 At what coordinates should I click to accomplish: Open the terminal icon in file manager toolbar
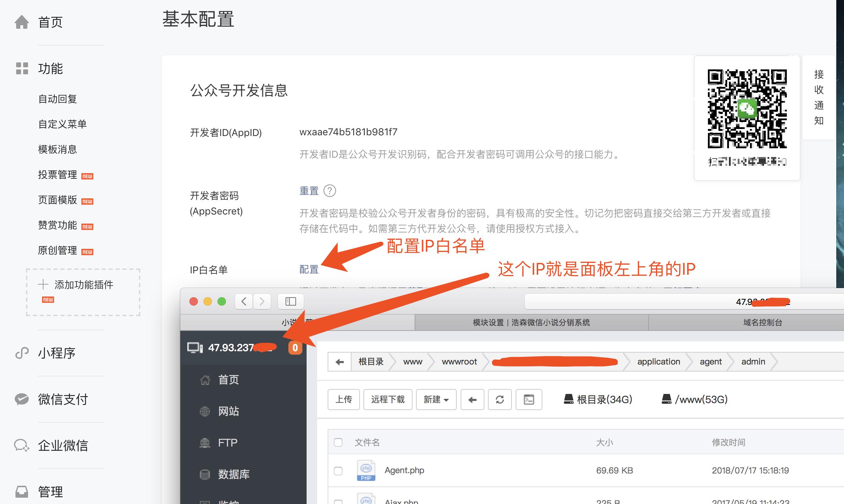point(529,400)
